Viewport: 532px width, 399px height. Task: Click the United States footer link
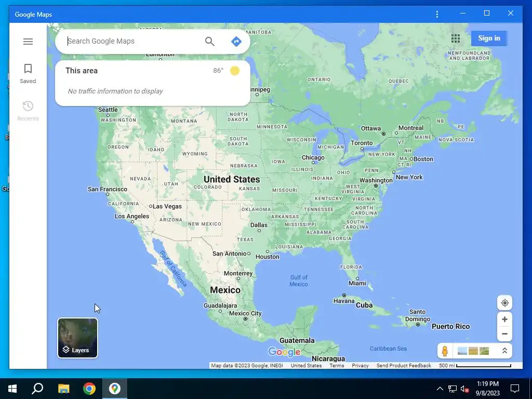tap(306, 365)
